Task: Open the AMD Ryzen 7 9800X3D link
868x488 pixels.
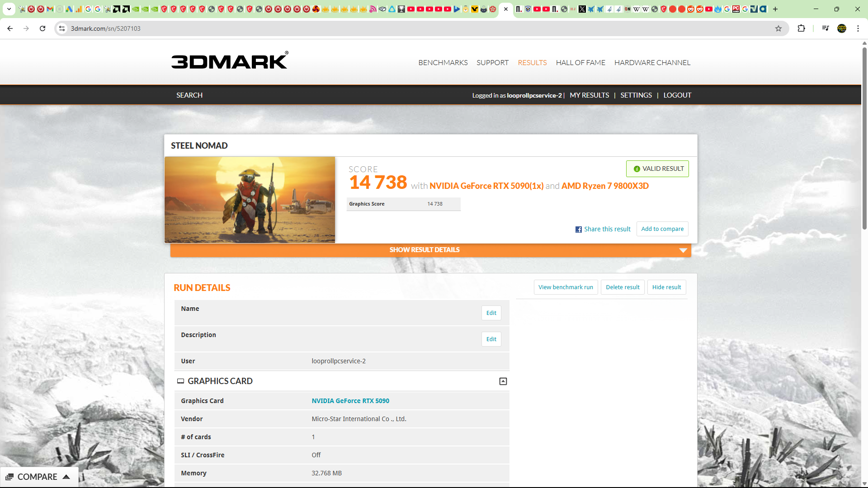Action: pos(604,186)
